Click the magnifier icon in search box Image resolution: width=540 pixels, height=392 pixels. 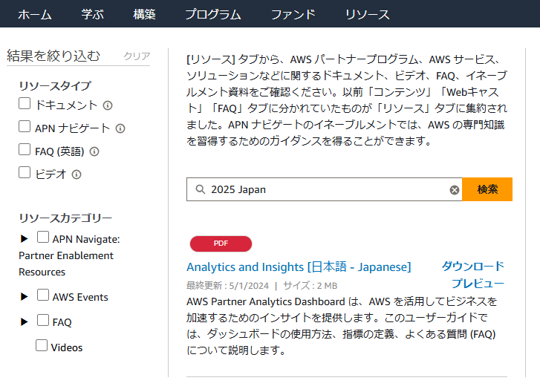[x=201, y=189]
